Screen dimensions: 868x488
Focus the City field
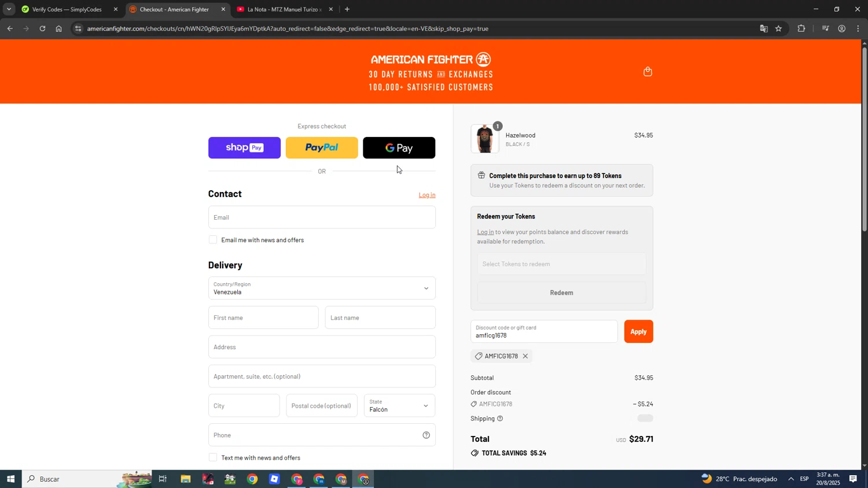pyautogui.click(x=244, y=406)
